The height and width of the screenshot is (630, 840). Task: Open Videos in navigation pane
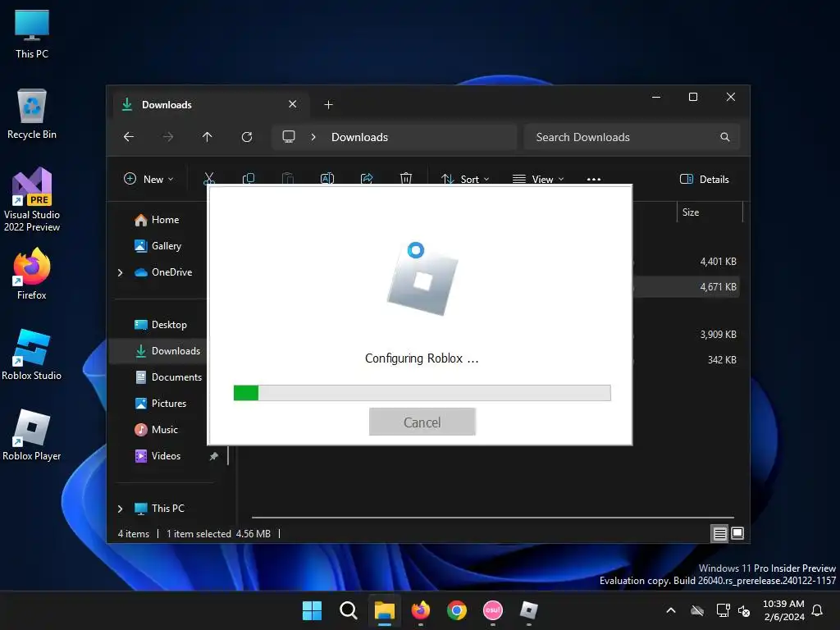point(157,456)
